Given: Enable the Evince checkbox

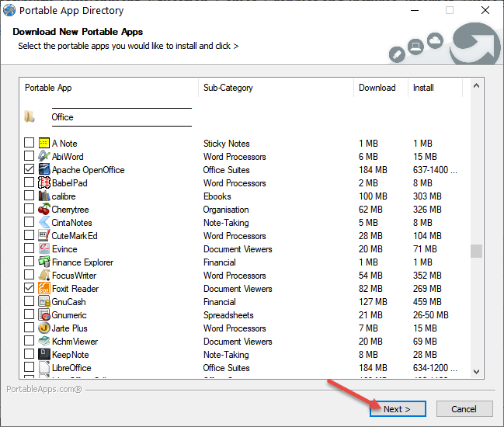Looking at the screenshot, I should [x=30, y=248].
